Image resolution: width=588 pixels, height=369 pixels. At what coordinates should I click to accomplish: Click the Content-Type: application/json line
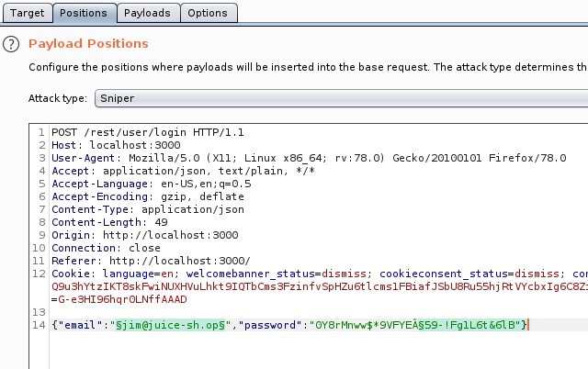148,209
